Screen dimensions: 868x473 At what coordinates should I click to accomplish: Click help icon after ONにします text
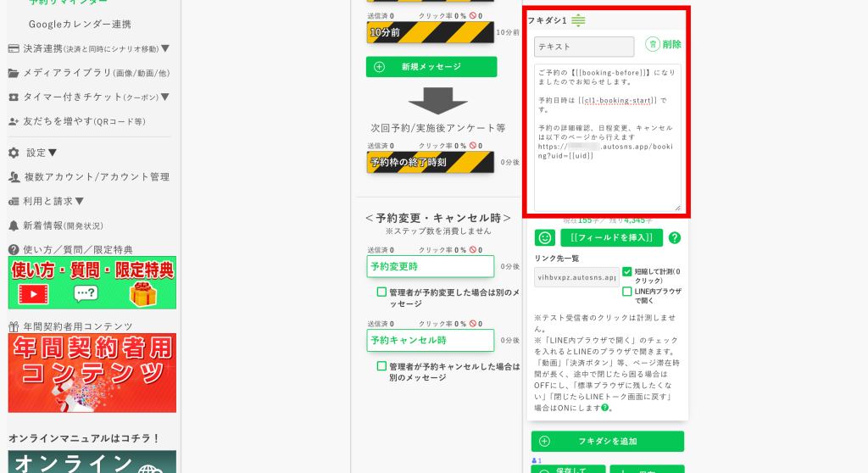tap(604, 408)
